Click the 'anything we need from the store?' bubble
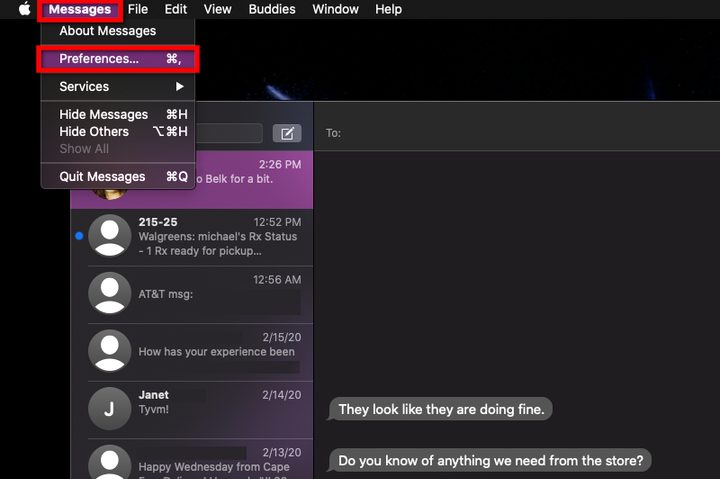 pyautogui.click(x=490, y=460)
